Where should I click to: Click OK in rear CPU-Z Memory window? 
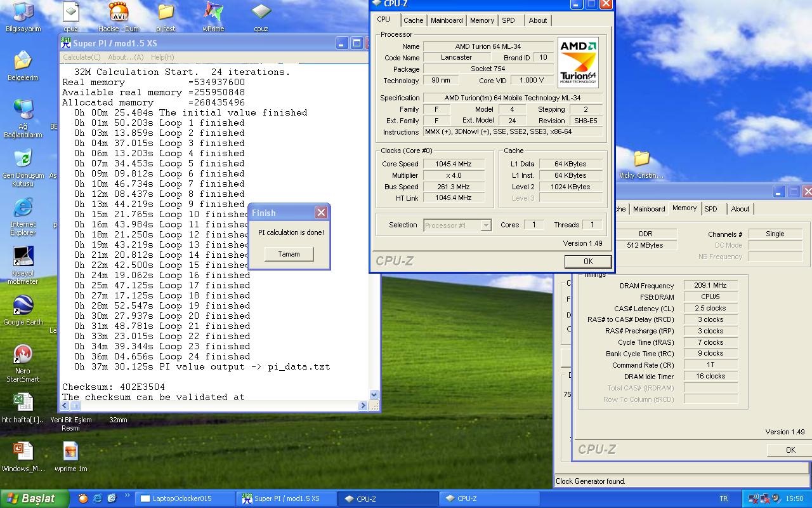point(790,450)
